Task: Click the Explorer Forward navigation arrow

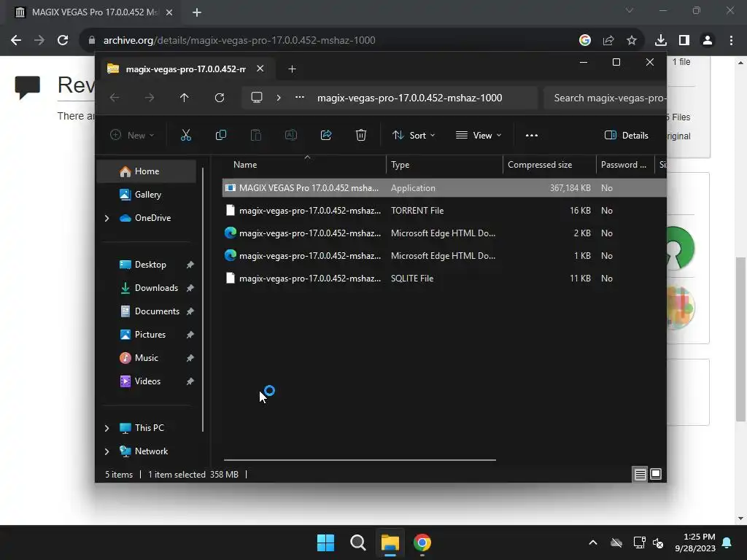Action: [150, 98]
